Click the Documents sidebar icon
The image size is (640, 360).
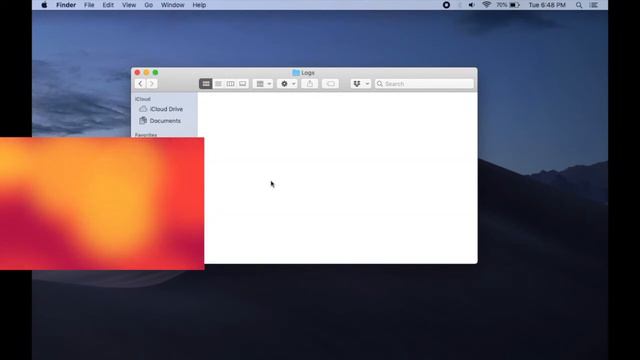click(x=143, y=120)
